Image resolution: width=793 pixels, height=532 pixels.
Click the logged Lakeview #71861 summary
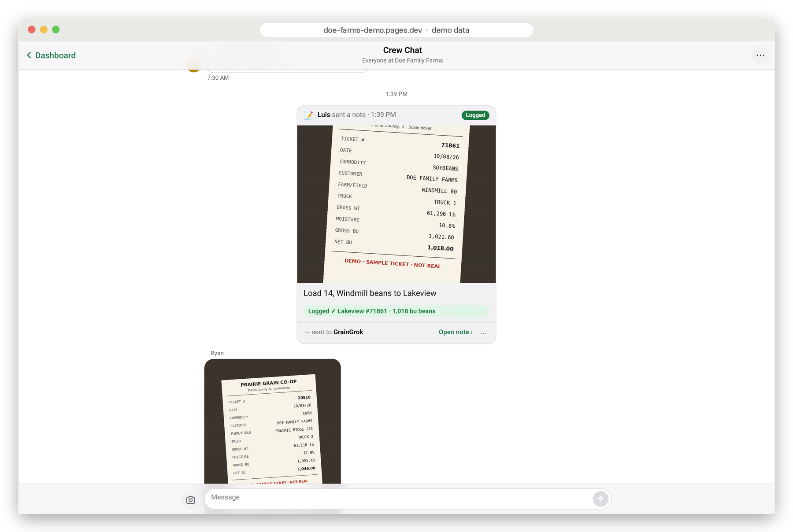(396, 311)
